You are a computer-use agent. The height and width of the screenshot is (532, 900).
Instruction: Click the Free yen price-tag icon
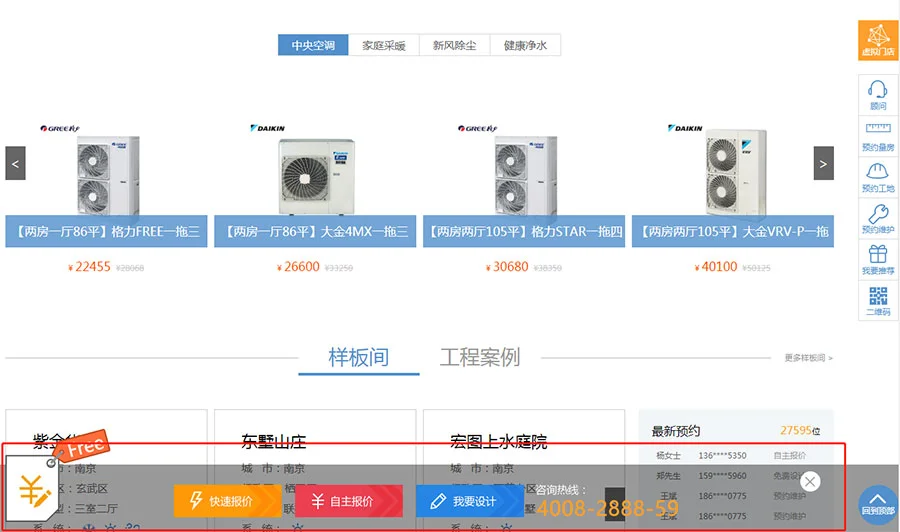coord(33,488)
